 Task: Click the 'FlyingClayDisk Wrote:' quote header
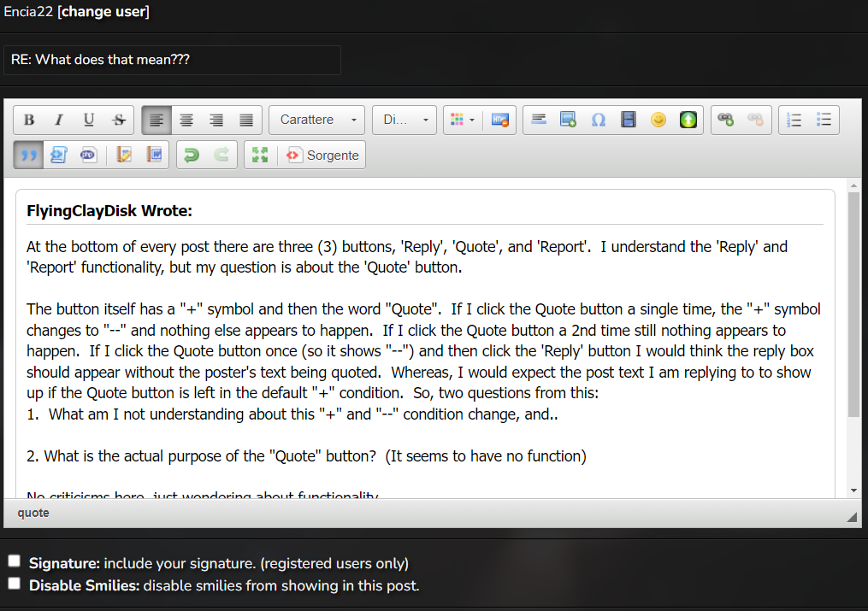109,211
